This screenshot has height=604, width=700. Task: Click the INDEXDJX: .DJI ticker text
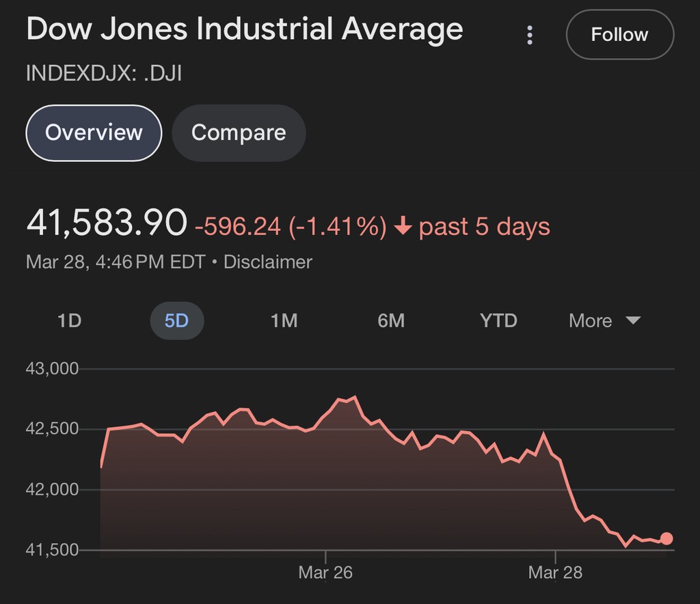(x=103, y=73)
